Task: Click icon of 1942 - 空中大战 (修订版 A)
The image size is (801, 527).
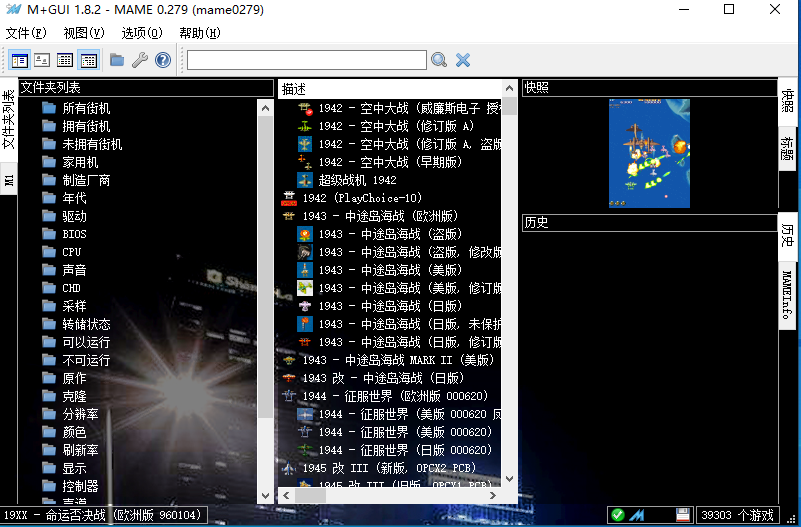Action: pos(305,126)
